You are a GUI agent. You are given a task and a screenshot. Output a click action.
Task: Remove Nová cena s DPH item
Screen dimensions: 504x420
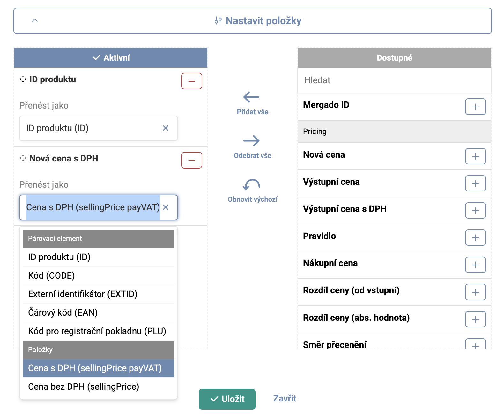tap(191, 160)
